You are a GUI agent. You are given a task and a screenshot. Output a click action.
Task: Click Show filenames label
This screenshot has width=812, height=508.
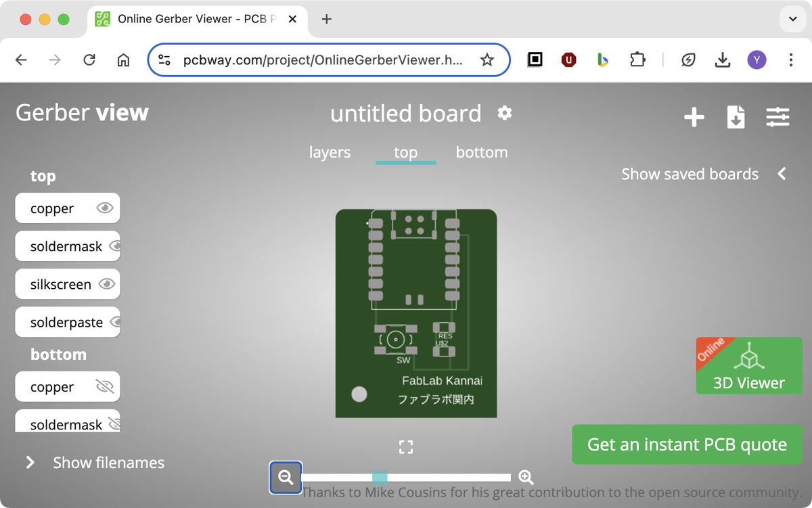pyautogui.click(x=109, y=463)
